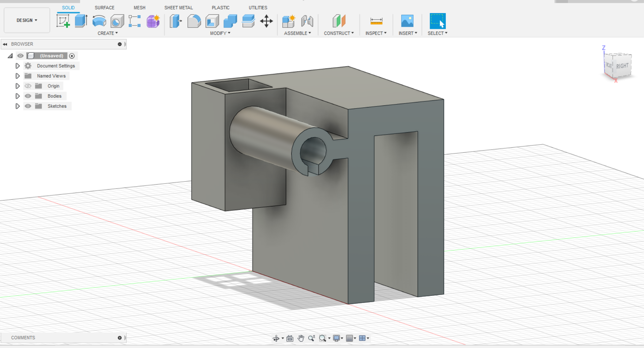
Task: Select the Joint tool icon
Action: coord(307,21)
